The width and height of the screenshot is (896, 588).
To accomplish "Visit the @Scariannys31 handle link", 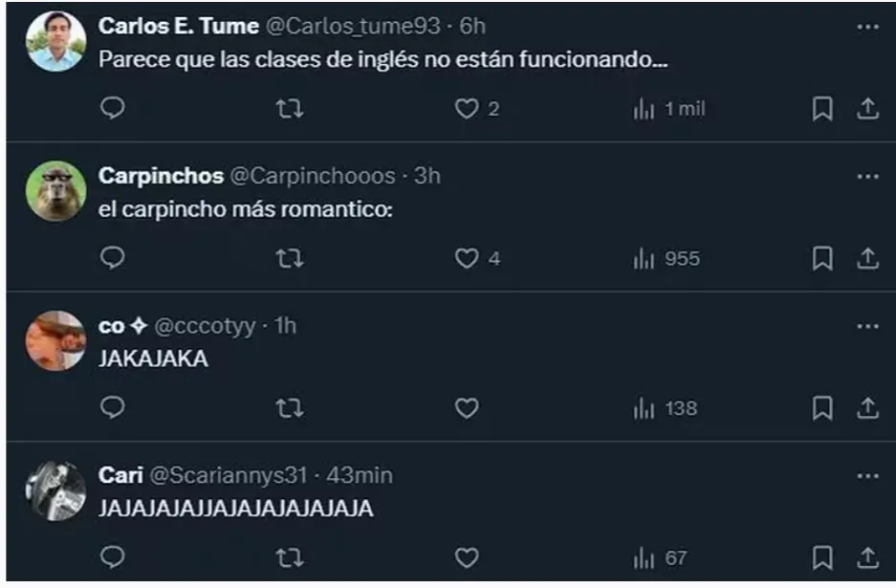I will click(x=231, y=475).
